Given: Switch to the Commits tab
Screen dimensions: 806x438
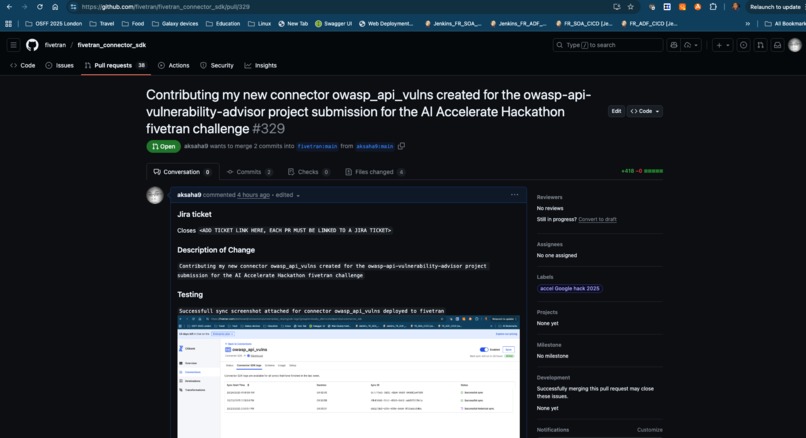Looking at the screenshot, I should click(249, 172).
